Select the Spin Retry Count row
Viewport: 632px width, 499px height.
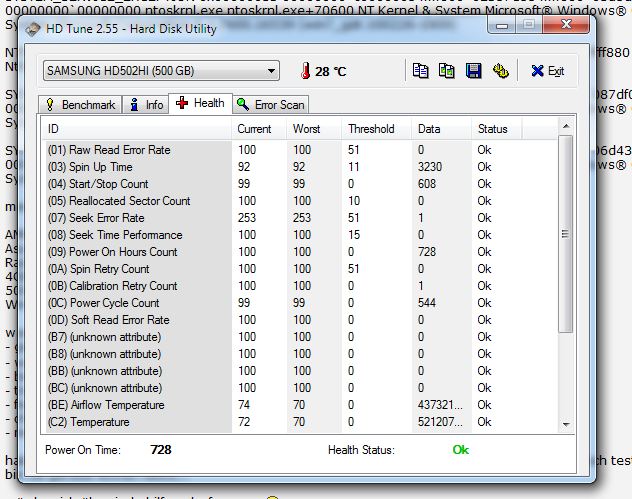(300, 269)
